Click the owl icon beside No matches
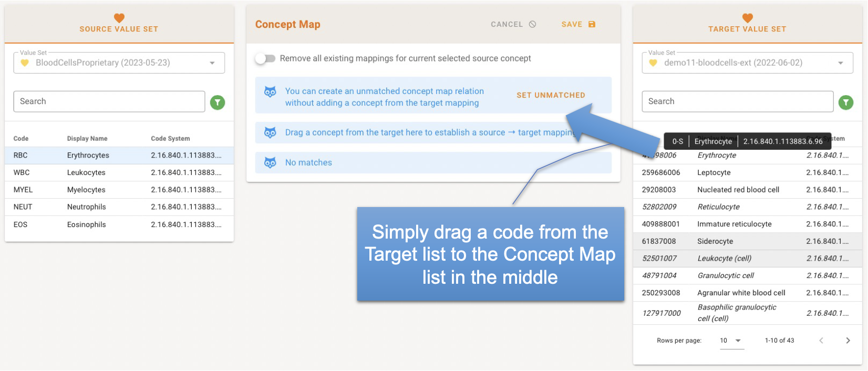 pyautogui.click(x=270, y=163)
